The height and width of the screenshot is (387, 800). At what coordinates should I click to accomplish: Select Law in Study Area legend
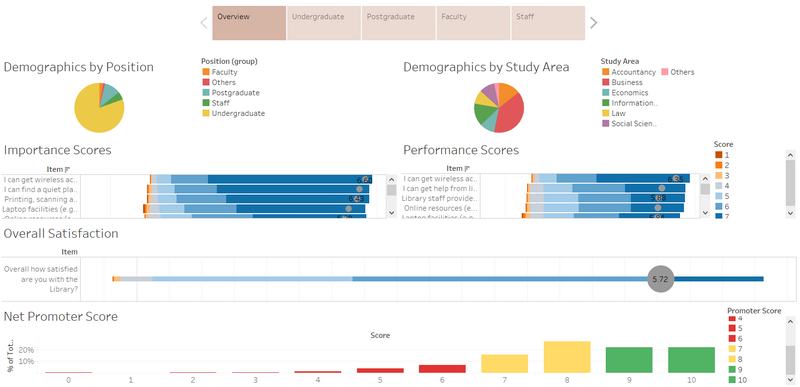(x=613, y=113)
